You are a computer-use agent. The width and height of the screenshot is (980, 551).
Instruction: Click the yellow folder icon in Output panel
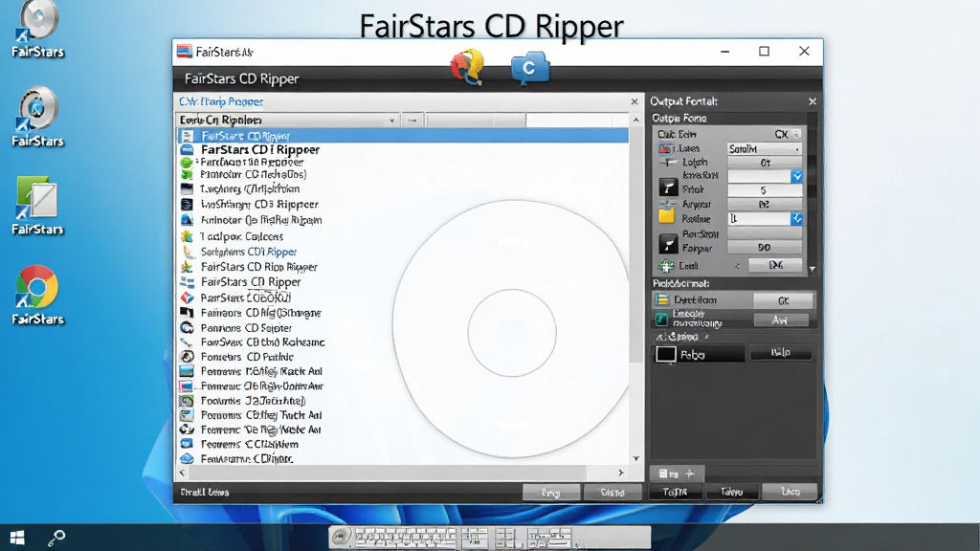pyautogui.click(x=667, y=216)
